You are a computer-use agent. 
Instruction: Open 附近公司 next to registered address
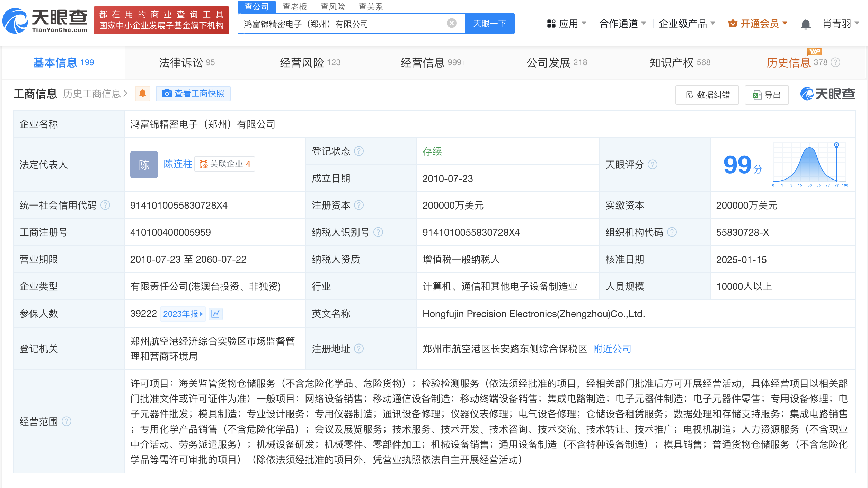pyautogui.click(x=612, y=349)
